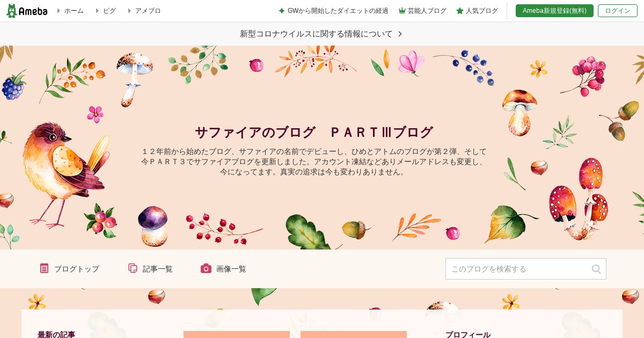Open the サファイアのブログ PARTⅢブログ title link
The width and height of the screenshot is (644, 338).
(x=314, y=132)
